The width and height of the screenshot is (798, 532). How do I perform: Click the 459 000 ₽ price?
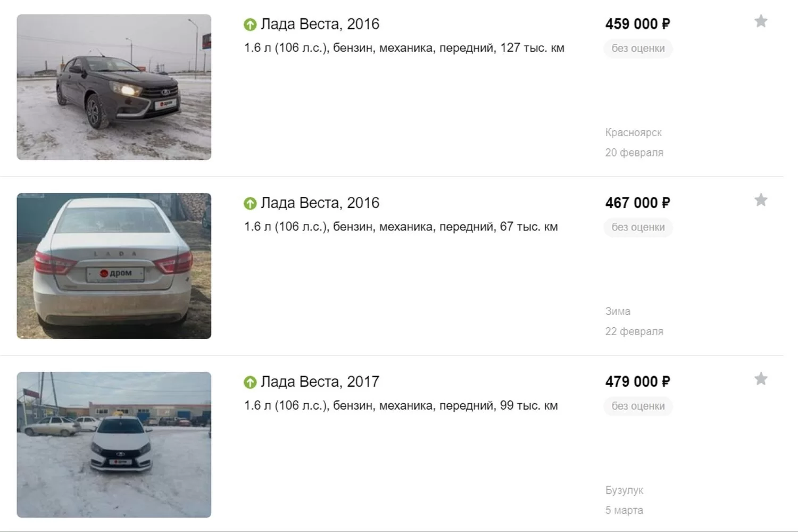[x=637, y=24]
